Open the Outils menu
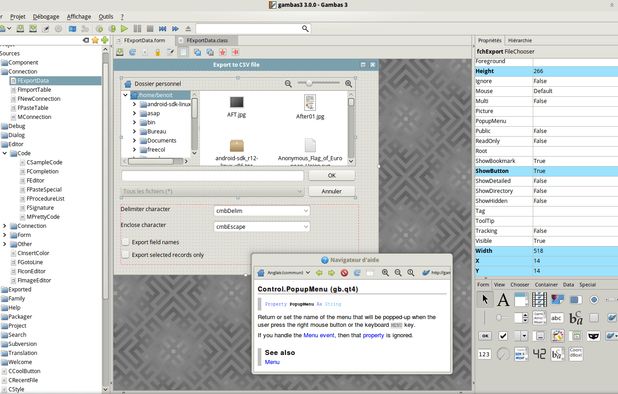618x394 pixels. (106, 17)
